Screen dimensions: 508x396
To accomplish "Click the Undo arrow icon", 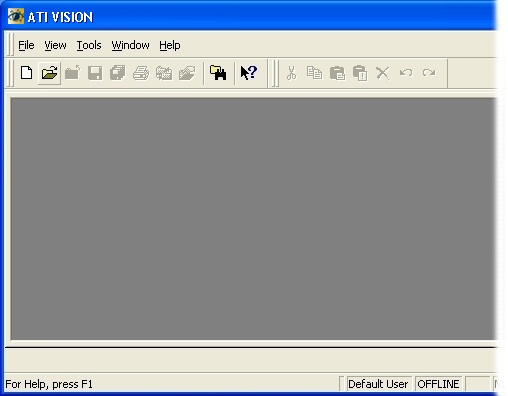I will [x=406, y=73].
